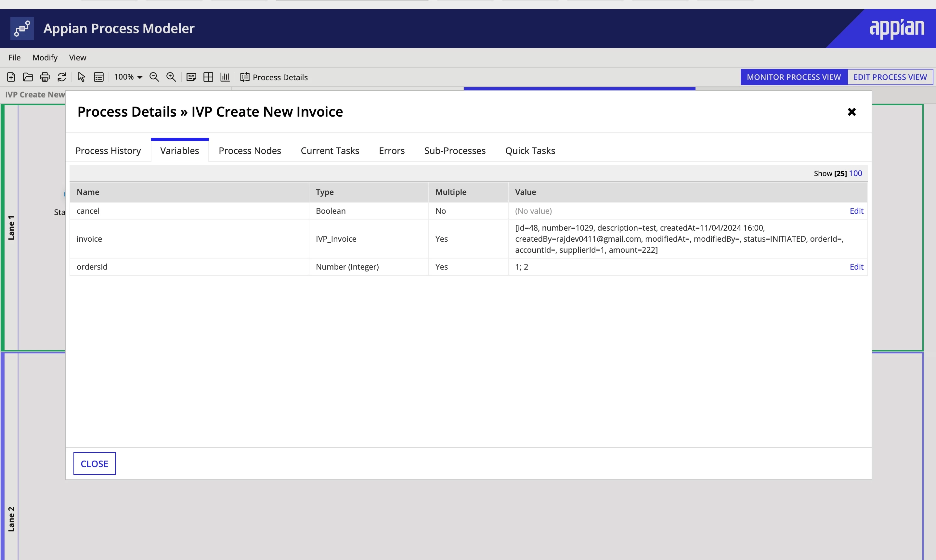The width and height of the screenshot is (936, 560).
Task: Click the Lane 1 label
Action: [x=11, y=228]
